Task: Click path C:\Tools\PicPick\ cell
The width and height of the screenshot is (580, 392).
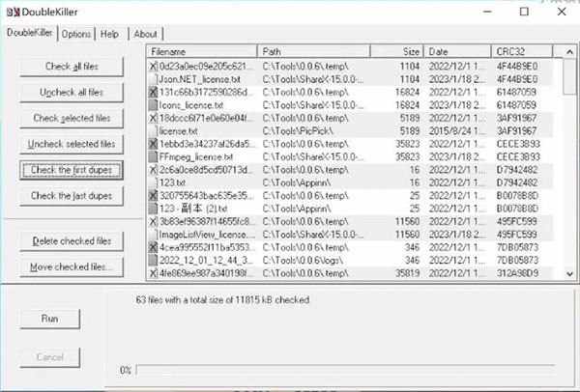Action: pos(298,131)
